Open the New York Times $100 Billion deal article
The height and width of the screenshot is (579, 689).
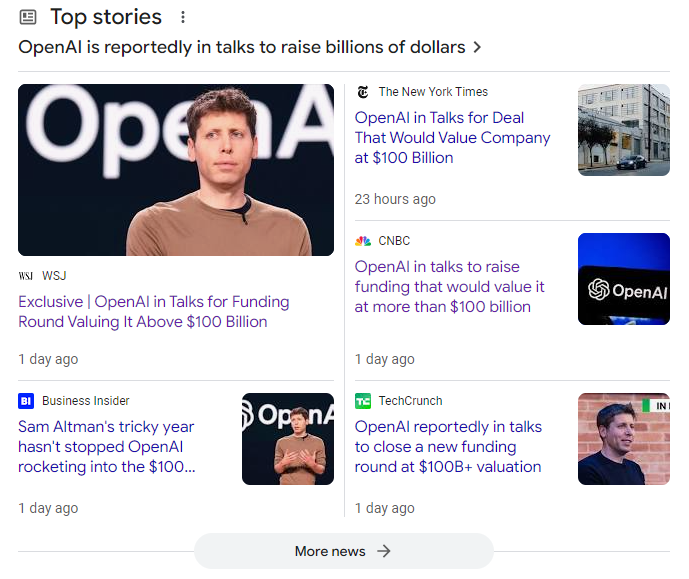click(452, 138)
